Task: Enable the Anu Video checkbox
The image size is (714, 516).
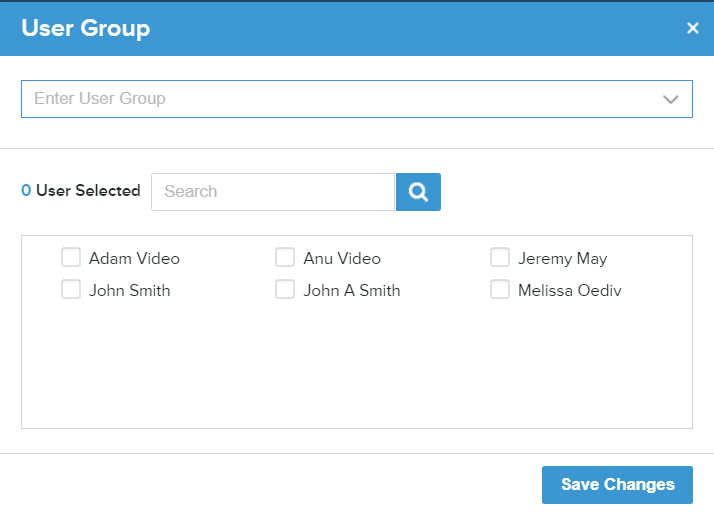Action: [x=285, y=258]
